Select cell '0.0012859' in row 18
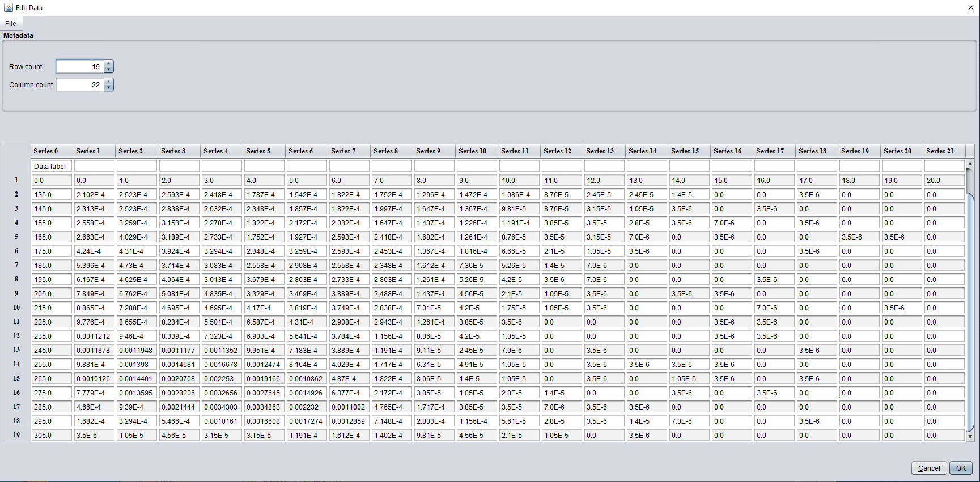This screenshot has width=980, height=482. (349, 421)
